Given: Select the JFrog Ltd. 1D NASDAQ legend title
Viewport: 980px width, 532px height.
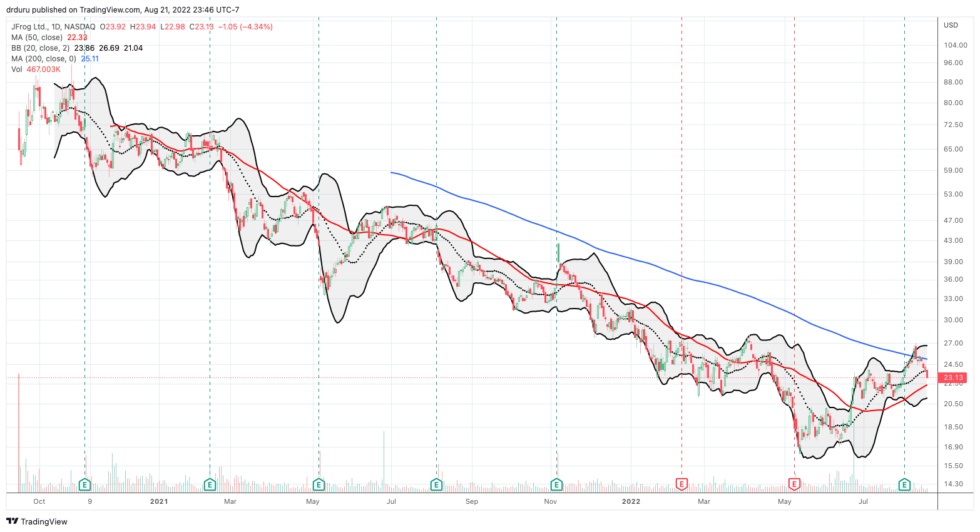Looking at the screenshot, I should pyautogui.click(x=53, y=27).
